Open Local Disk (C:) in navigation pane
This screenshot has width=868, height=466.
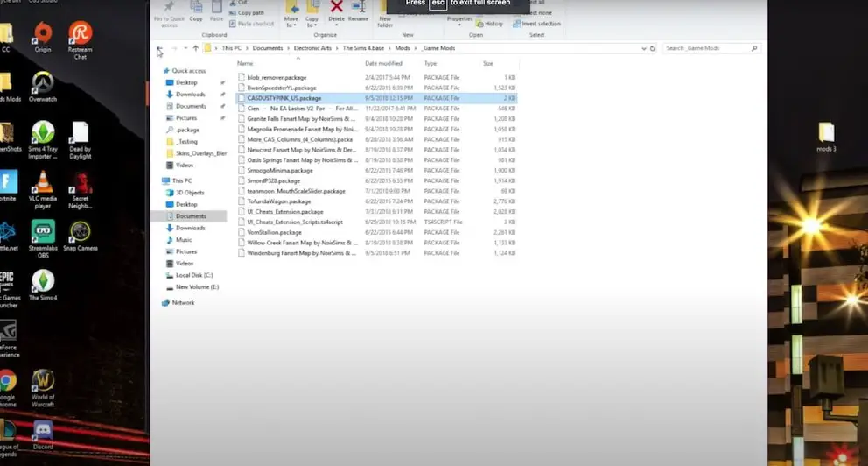(x=193, y=275)
